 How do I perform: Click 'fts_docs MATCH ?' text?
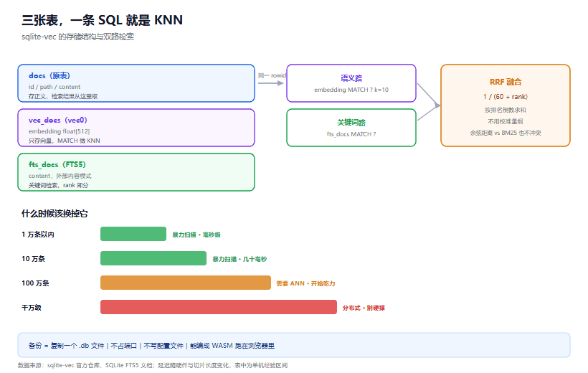tap(351, 134)
